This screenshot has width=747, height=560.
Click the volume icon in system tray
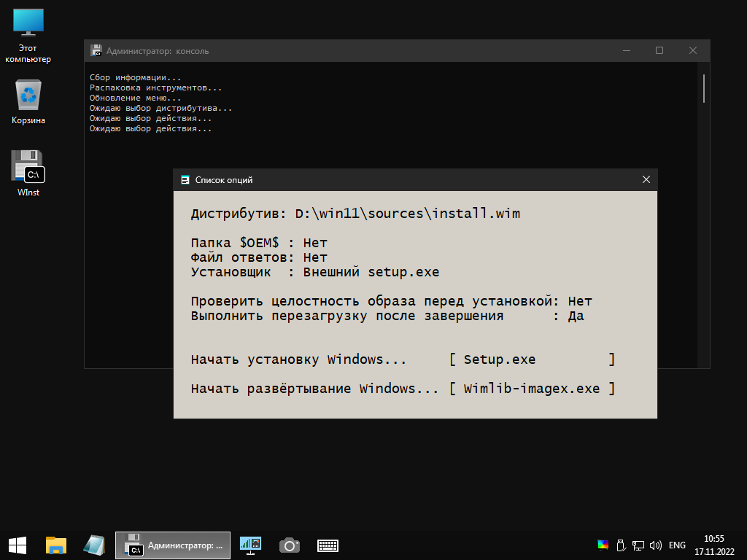(655, 545)
